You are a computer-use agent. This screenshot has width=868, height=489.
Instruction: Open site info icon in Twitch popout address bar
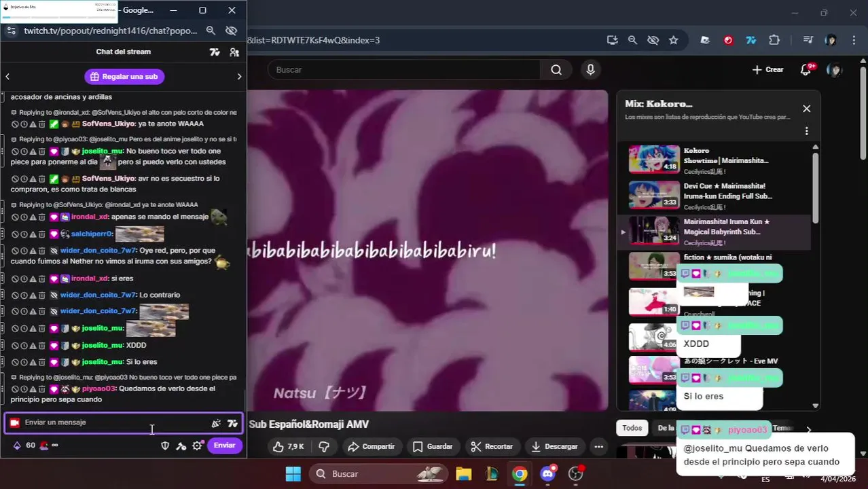point(11,31)
